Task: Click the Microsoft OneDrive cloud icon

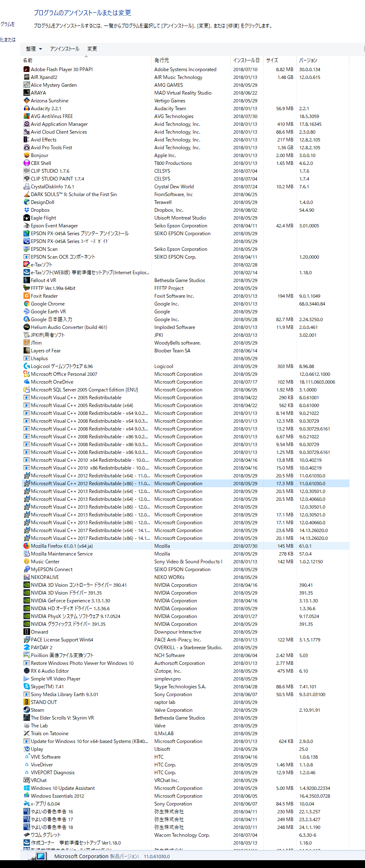Action: [27, 382]
